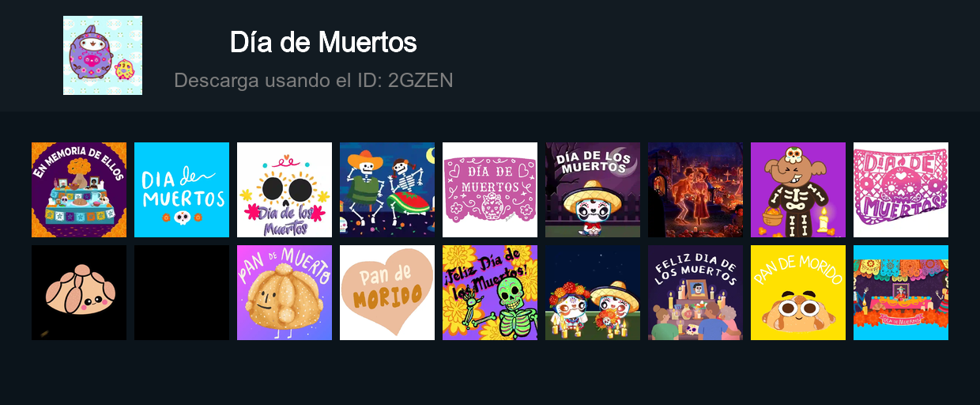980x405 pixels.
Task: Choose the yellow 'Pan de morido' sticker
Action: [798, 293]
